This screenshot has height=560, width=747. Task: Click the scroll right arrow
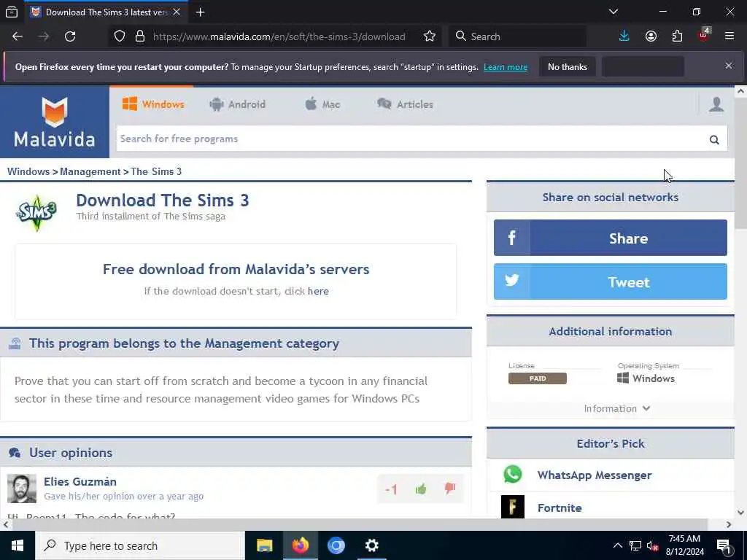tap(729, 524)
